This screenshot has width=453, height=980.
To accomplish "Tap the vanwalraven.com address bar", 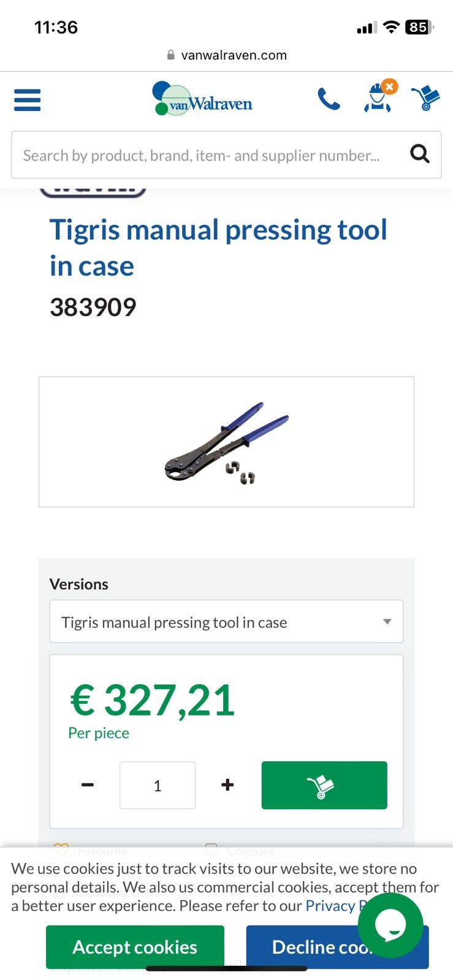I will click(226, 55).
